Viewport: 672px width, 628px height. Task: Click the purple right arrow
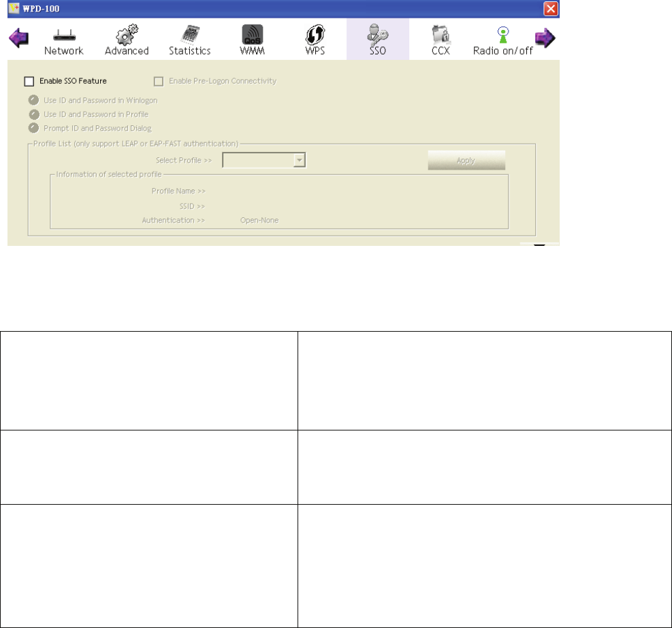pyautogui.click(x=545, y=37)
